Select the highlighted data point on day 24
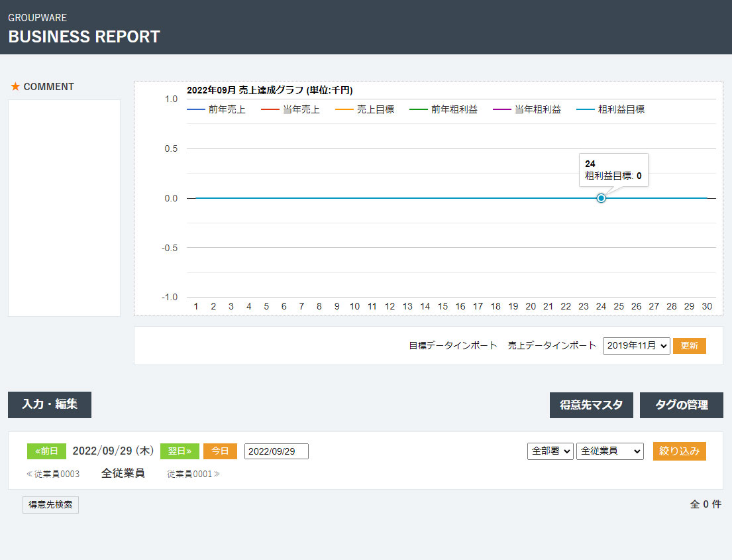 coord(600,197)
